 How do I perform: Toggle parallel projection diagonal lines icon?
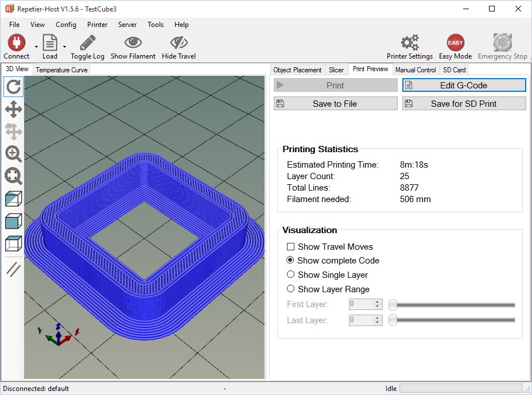point(14,269)
